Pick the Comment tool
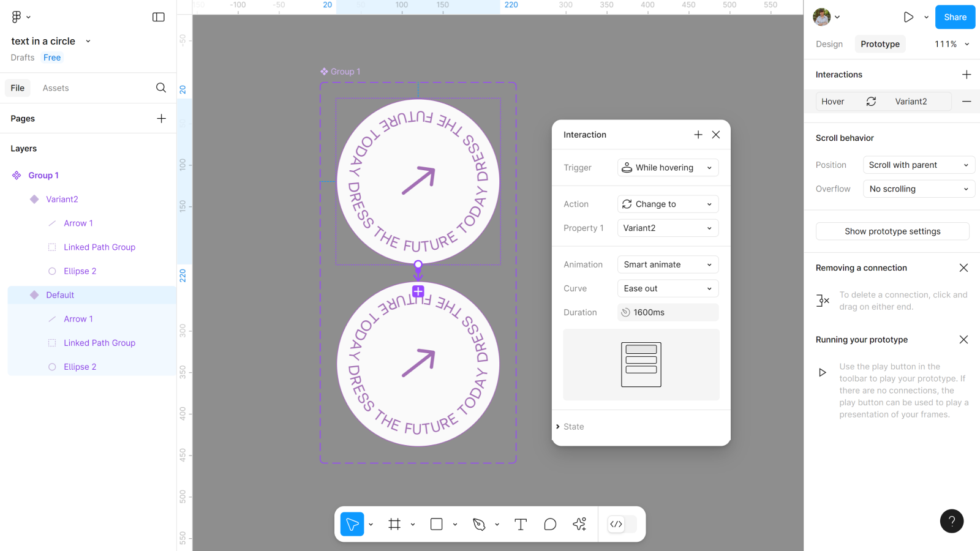Screen dimensions: 980x551 pyautogui.click(x=550, y=524)
